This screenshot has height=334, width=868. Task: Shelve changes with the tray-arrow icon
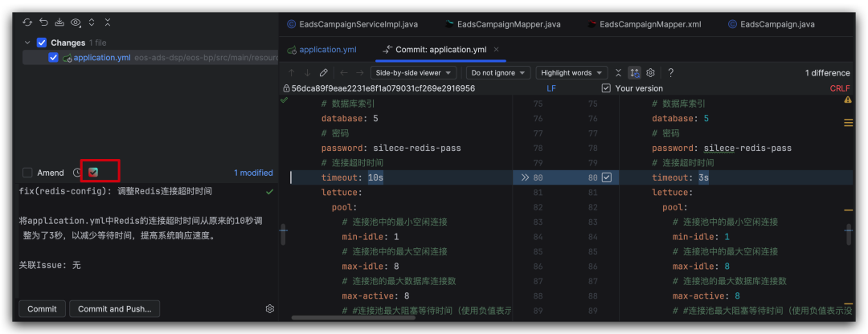click(59, 22)
